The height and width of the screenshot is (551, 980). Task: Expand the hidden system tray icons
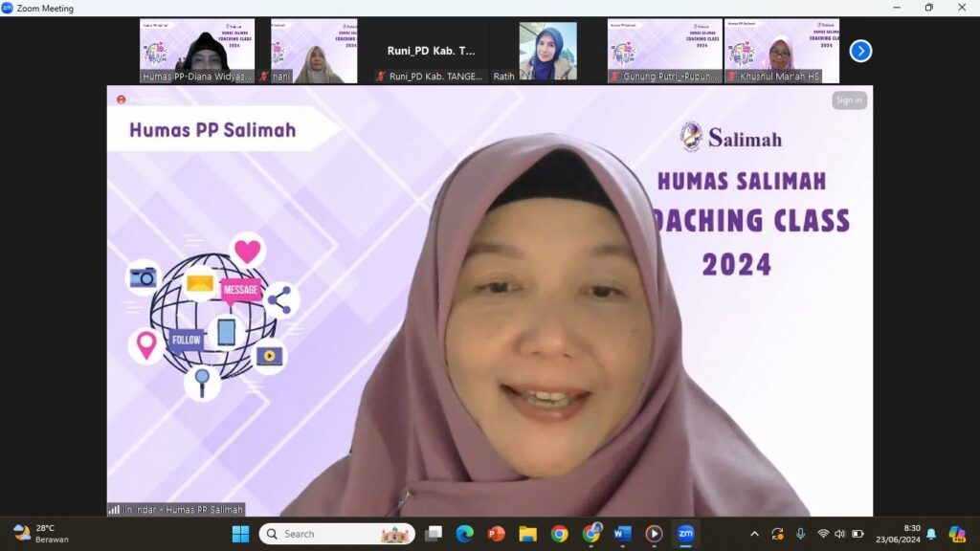click(x=754, y=534)
